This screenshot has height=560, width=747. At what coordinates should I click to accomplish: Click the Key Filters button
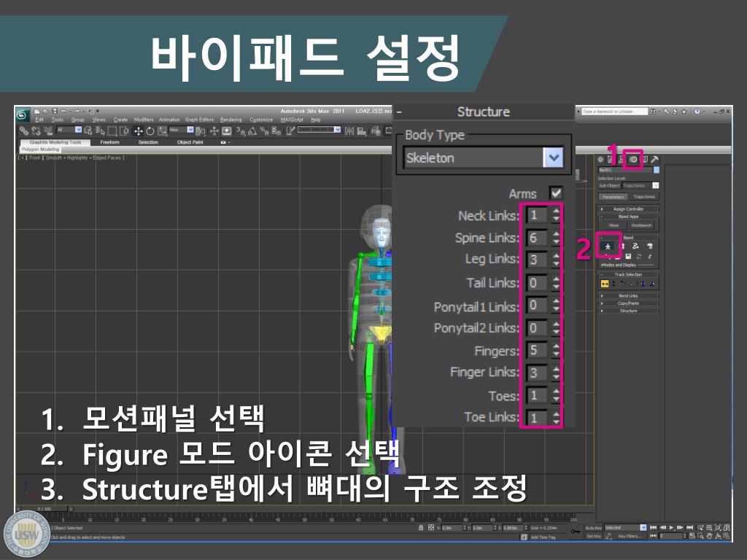pyautogui.click(x=629, y=536)
